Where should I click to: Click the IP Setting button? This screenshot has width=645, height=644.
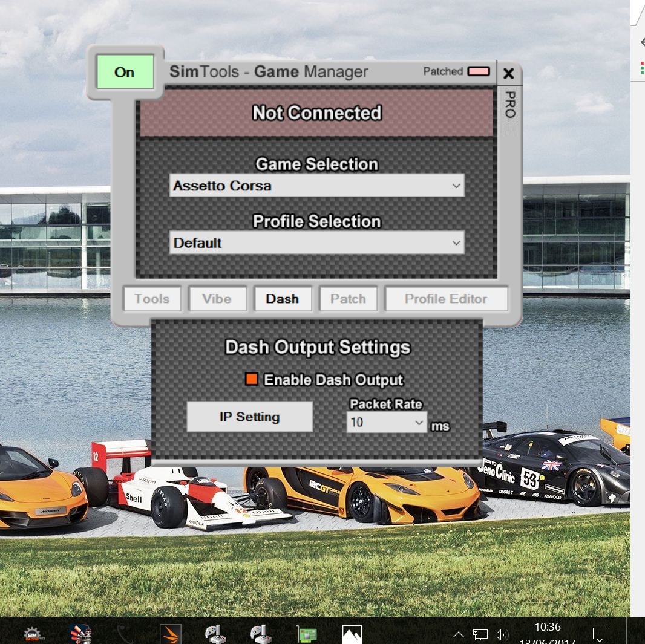[x=249, y=417]
